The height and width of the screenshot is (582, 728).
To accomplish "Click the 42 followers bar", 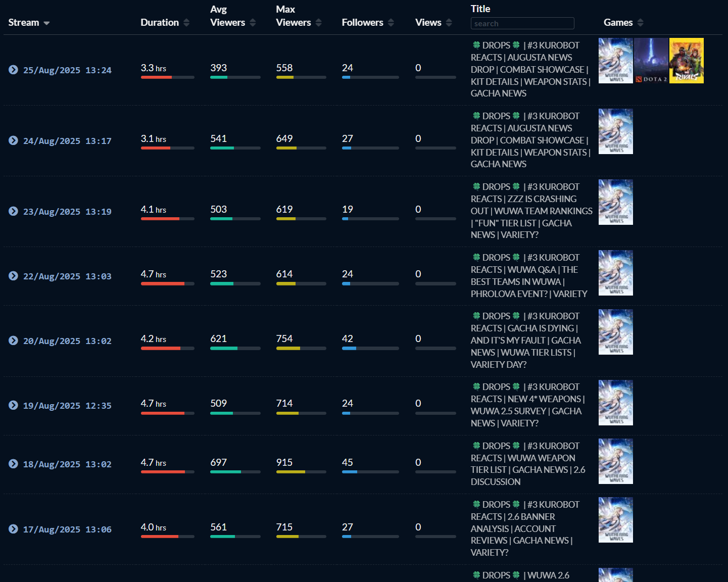I will pyautogui.click(x=370, y=348).
